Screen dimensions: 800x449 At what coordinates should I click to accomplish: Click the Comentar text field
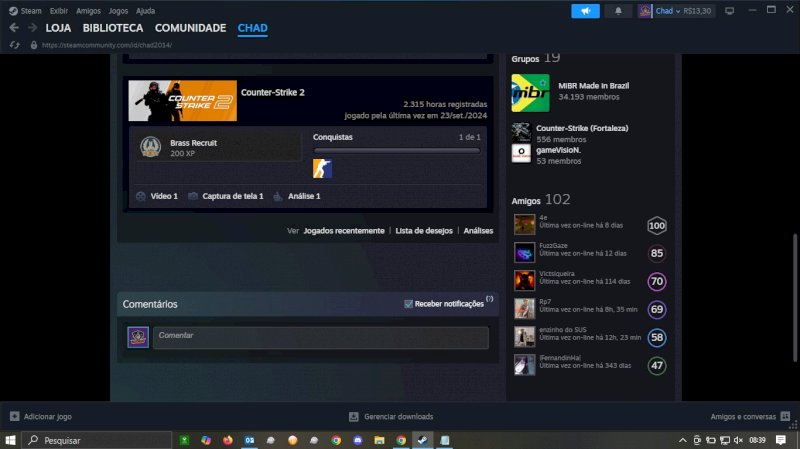pos(321,338)
